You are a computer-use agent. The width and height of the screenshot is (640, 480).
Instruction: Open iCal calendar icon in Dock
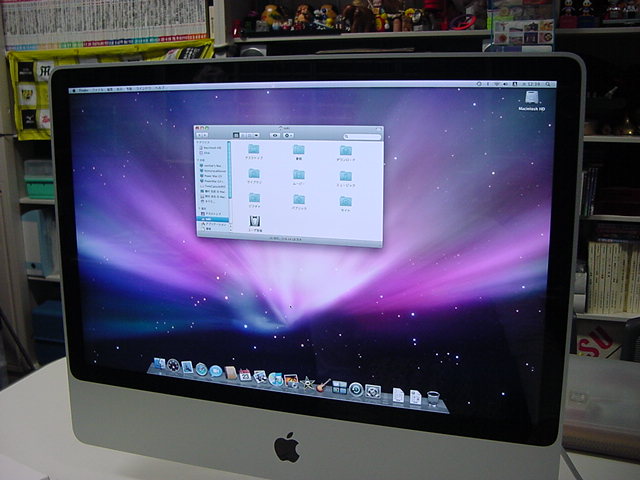245,375
